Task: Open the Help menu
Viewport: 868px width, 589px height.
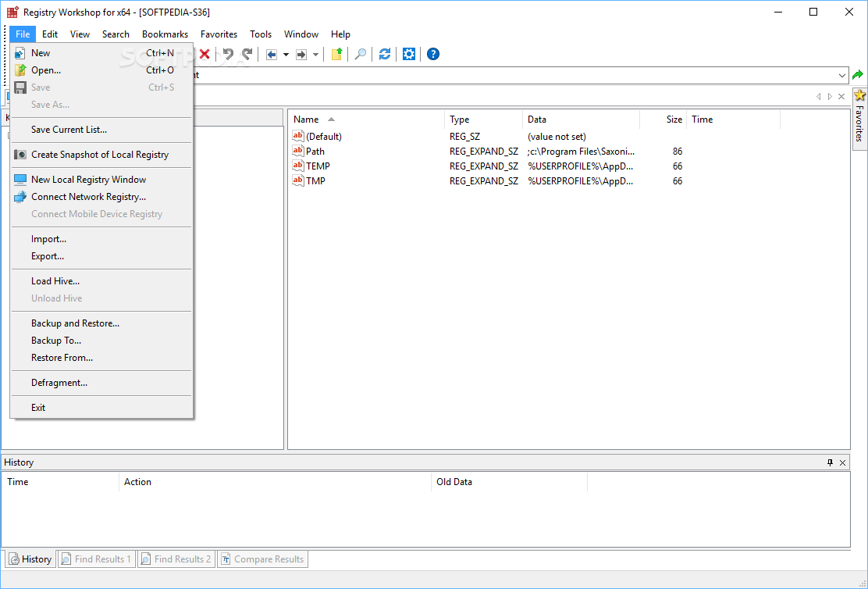Action: [x=340, y=34]
